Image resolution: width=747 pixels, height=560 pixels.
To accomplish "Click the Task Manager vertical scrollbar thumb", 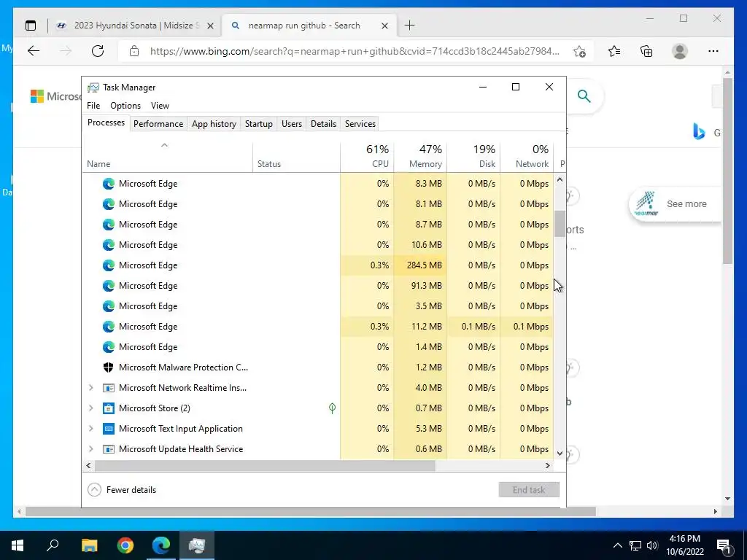I will (560, 224).
